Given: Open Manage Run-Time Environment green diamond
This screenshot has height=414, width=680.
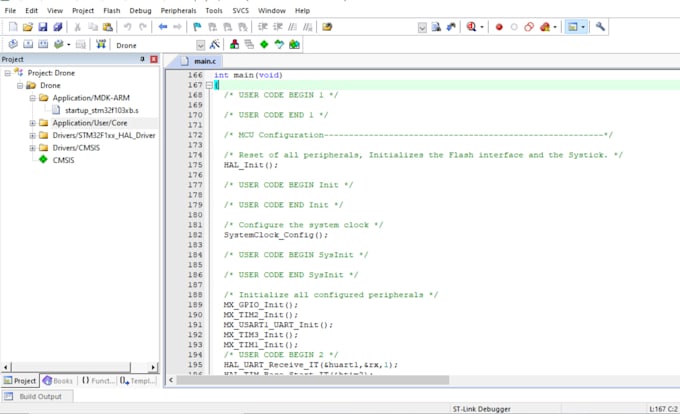Looking at the screenshot, I should [x=264, y=44].
